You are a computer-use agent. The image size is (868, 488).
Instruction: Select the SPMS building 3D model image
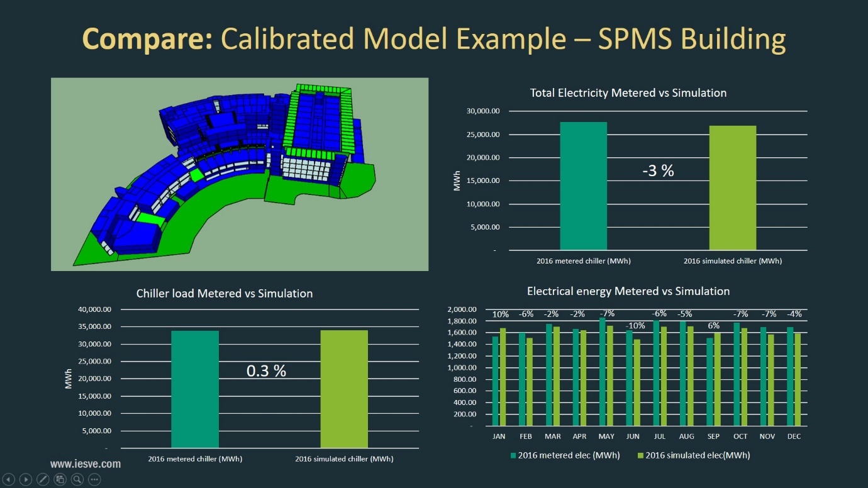(x=239, y=174)
